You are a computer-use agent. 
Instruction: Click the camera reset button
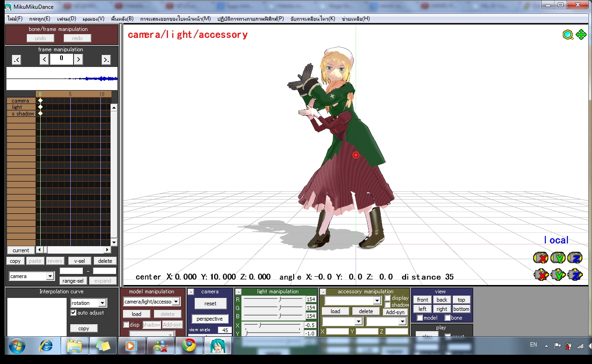210,303
